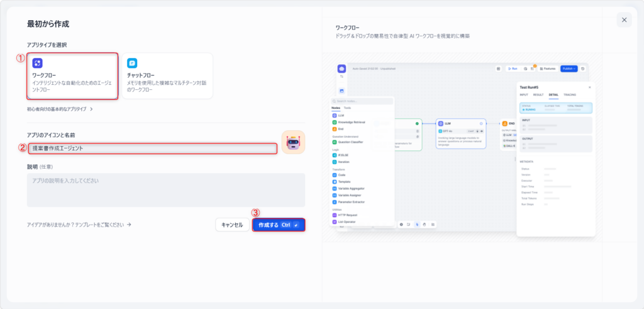Screen dimensions: 644x309
Task: Close the create app dialog with X
Action: click(624, 20)
